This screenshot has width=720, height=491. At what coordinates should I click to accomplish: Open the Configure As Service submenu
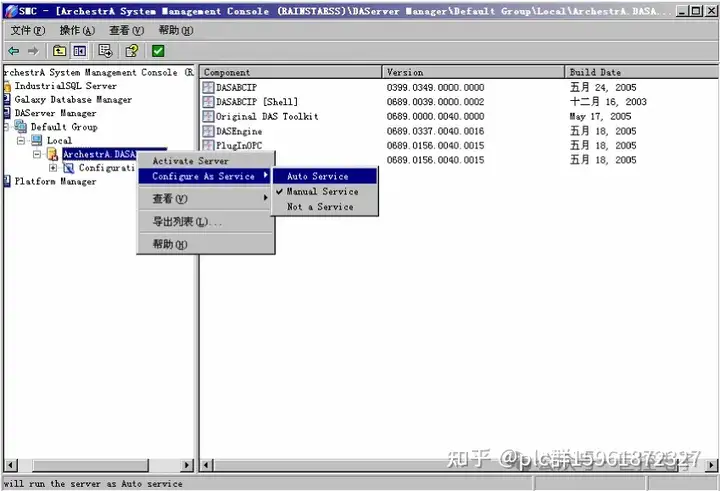point(204,176)
